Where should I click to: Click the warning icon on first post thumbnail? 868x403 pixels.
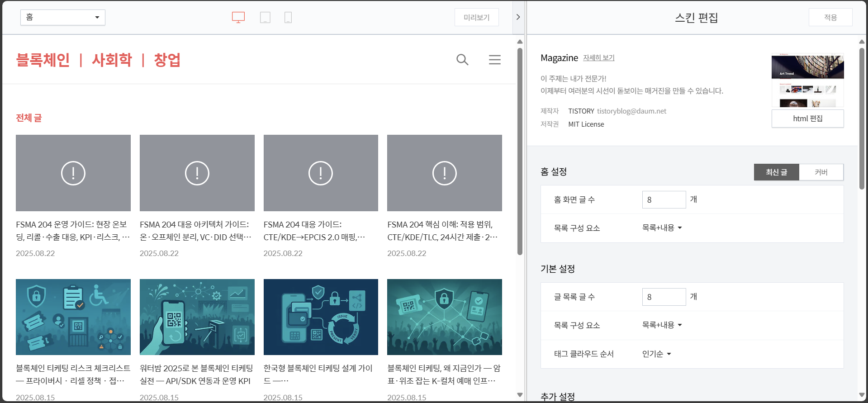(73, 173)
